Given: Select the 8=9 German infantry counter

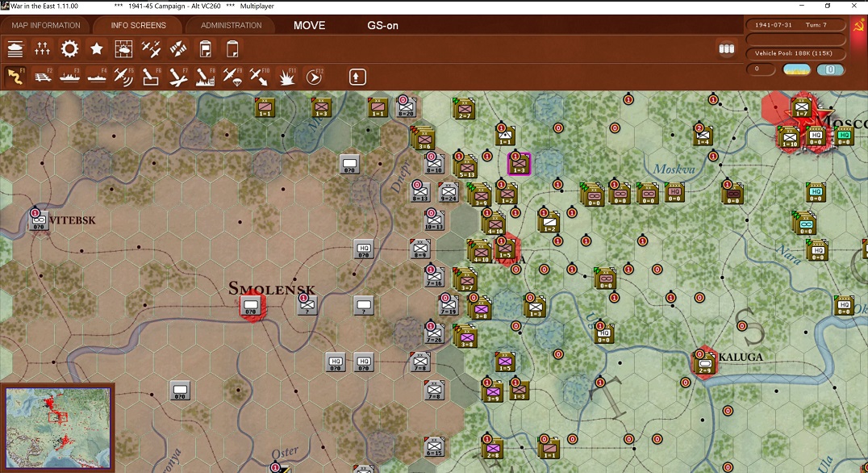Looking at the screenshot, I should click(x=420, y=249).
